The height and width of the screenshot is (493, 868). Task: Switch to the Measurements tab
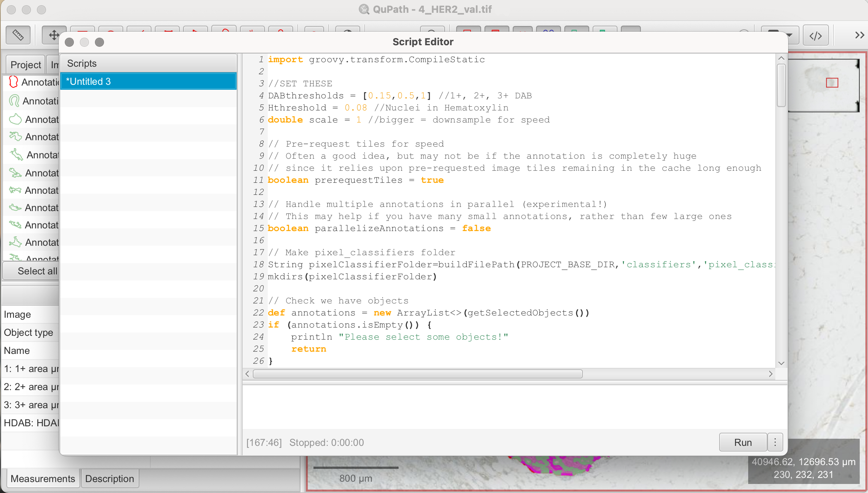[x=43, y=479]
